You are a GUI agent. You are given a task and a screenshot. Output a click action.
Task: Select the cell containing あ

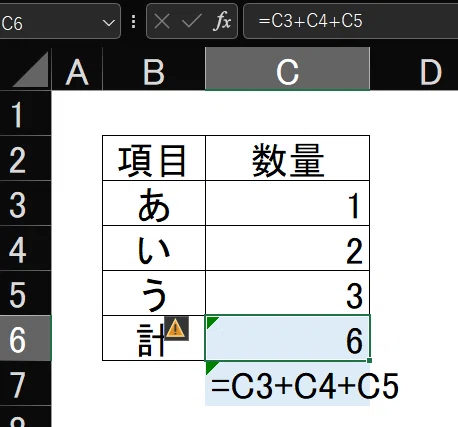point(154,203)
